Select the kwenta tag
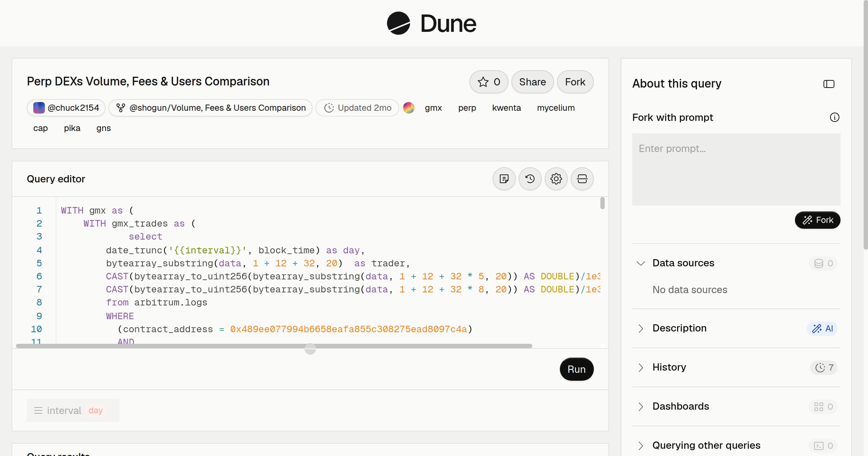Viewport: 868px width, 456px height. click(506, 108)
